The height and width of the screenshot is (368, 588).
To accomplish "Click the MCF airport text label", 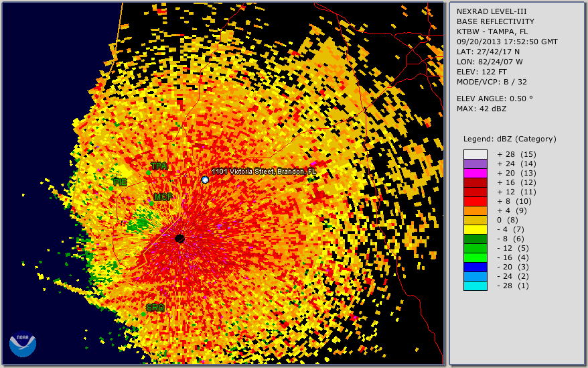I will click(163, 197).
